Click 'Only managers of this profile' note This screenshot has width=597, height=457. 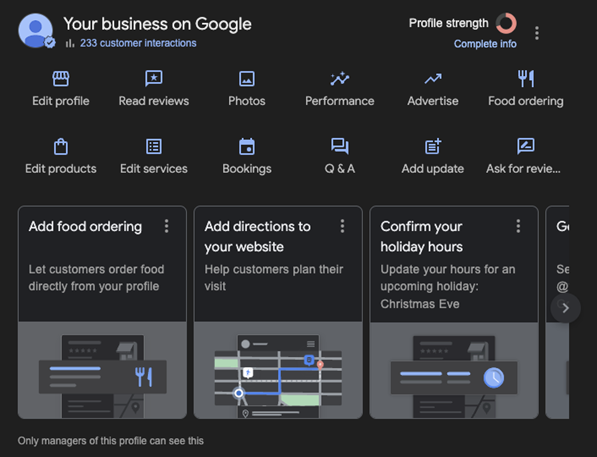(x=110, y=441)
